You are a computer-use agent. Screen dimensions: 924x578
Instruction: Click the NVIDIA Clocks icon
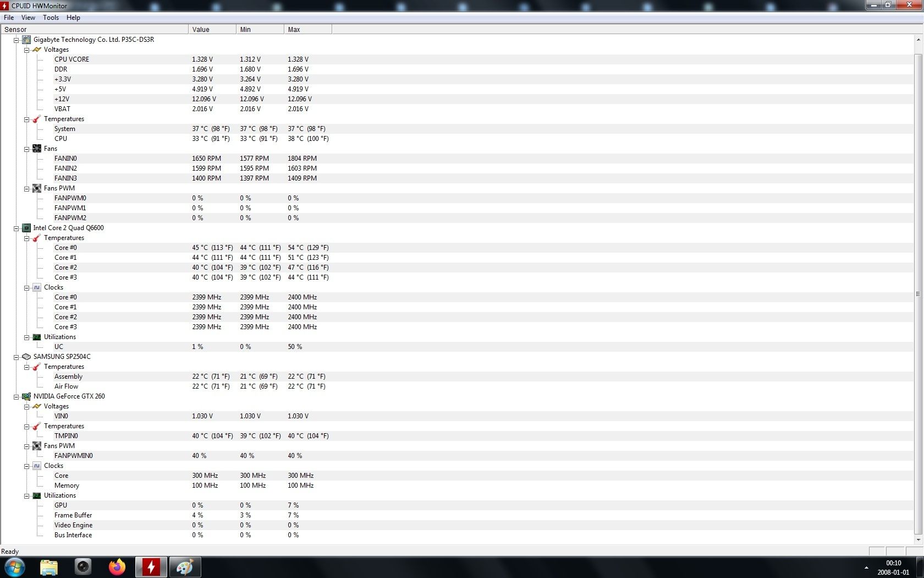(37, 466)
